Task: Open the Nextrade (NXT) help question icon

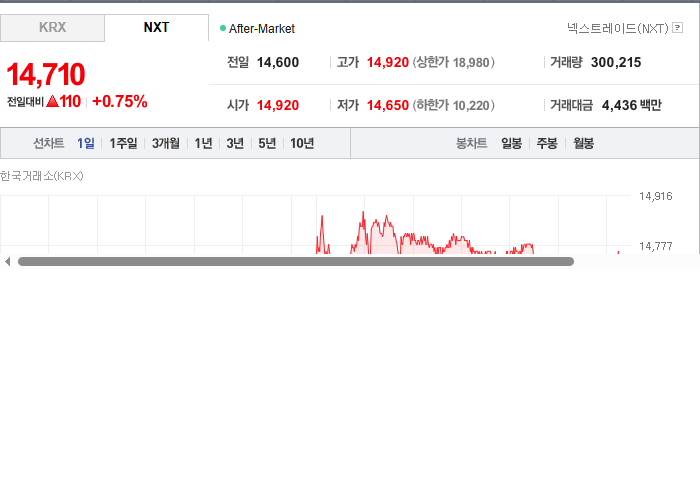Action: tap(677, 28)
